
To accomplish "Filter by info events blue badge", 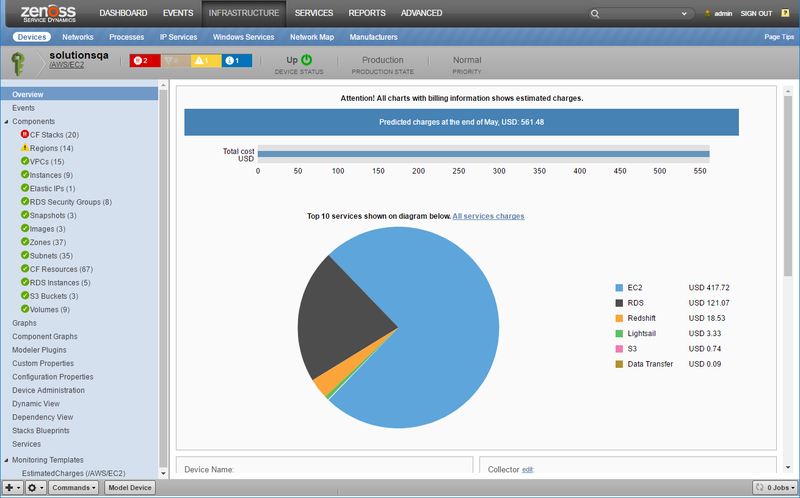I will coord(237,61).
